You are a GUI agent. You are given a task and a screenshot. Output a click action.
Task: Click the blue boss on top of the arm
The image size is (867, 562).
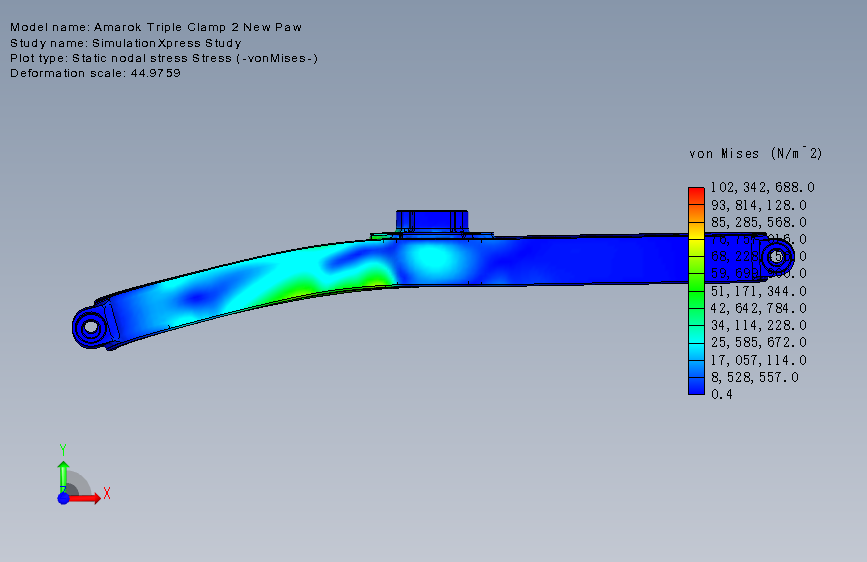[x=432, y=220]
